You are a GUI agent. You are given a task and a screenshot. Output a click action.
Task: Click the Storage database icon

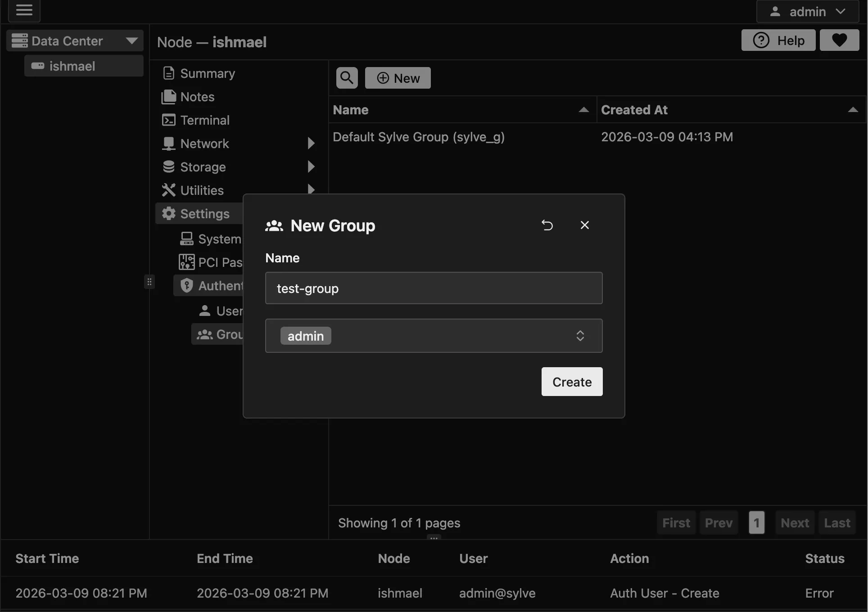pyautogui.click(x=168, y=166)
